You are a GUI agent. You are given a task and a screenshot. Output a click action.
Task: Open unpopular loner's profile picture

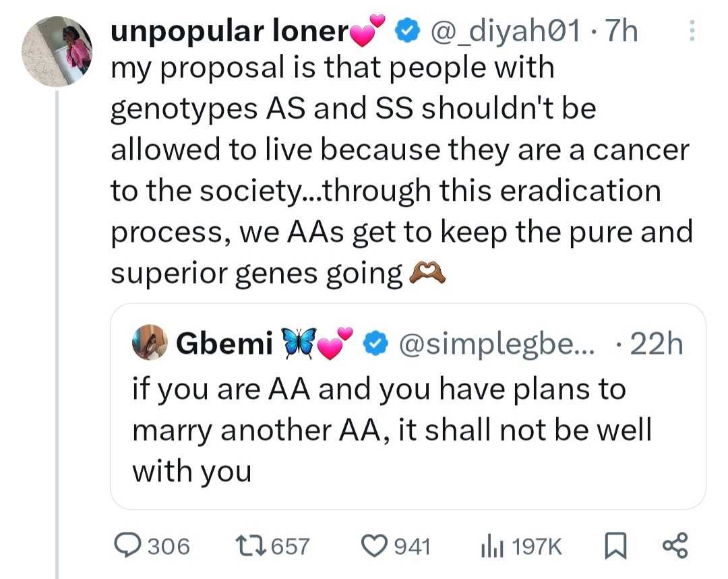tap(57, 51)
